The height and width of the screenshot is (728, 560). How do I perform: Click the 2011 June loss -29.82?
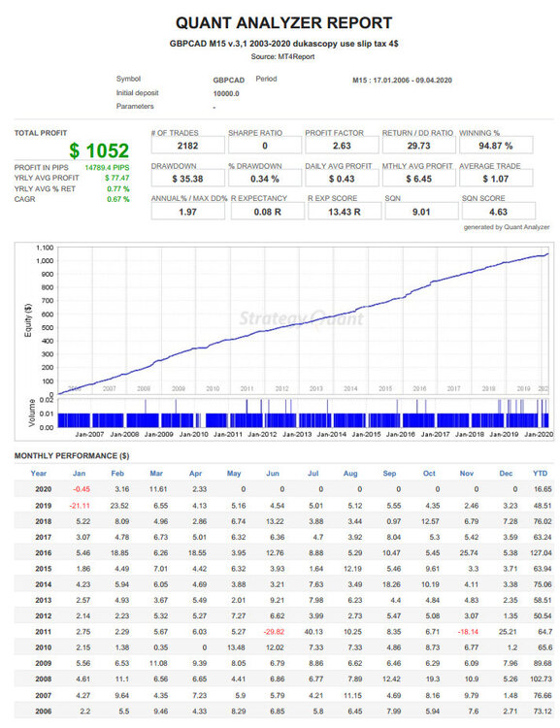click(x=274, y=632)
